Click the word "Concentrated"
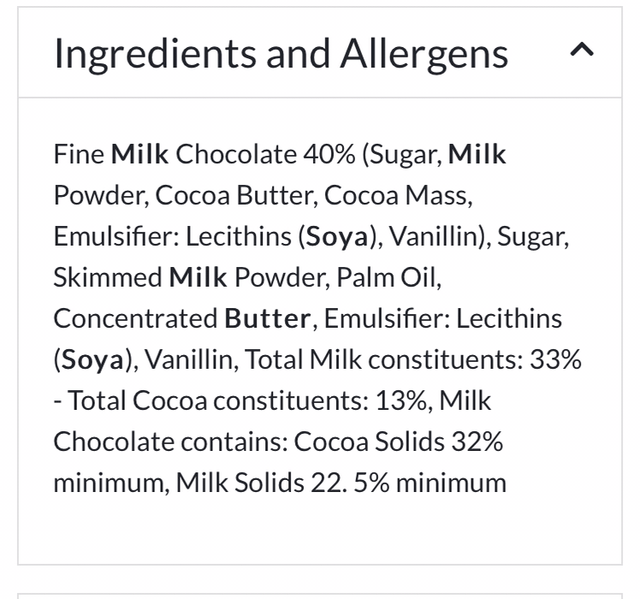Image resolution: width=640 pixels, height=599 pixels. click(x=135, y=318)
